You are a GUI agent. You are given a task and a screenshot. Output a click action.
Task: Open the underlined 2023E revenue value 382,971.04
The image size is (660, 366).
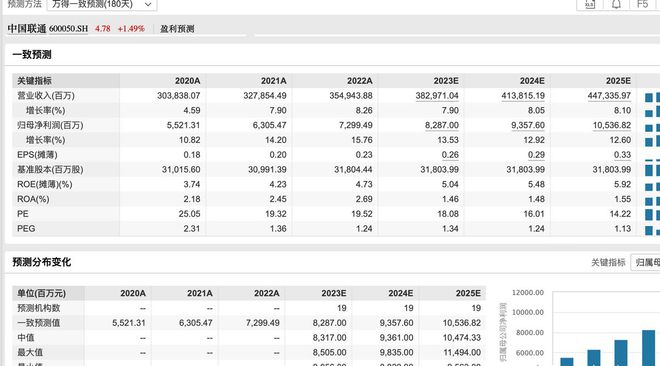click(x=437, y=96)
